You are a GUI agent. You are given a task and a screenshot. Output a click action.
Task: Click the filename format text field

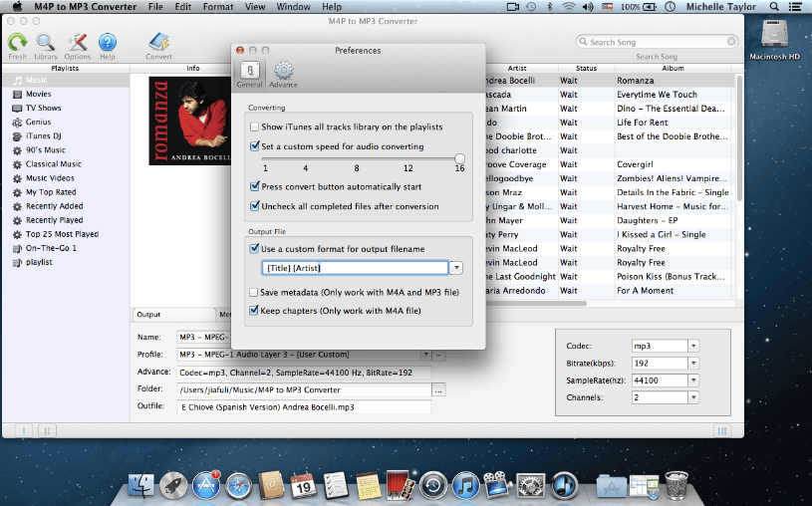pyautogui.click(x=355, y=268)
